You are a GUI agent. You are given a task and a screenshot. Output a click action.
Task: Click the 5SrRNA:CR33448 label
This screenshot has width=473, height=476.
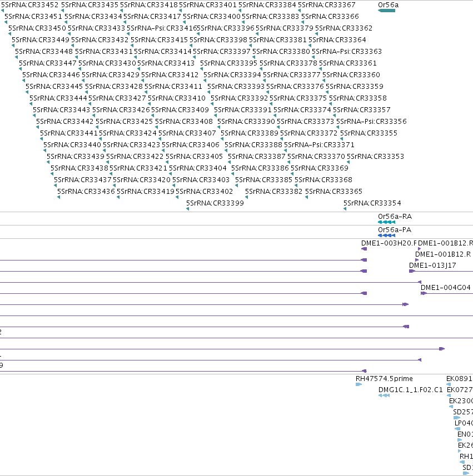[44, 52]
